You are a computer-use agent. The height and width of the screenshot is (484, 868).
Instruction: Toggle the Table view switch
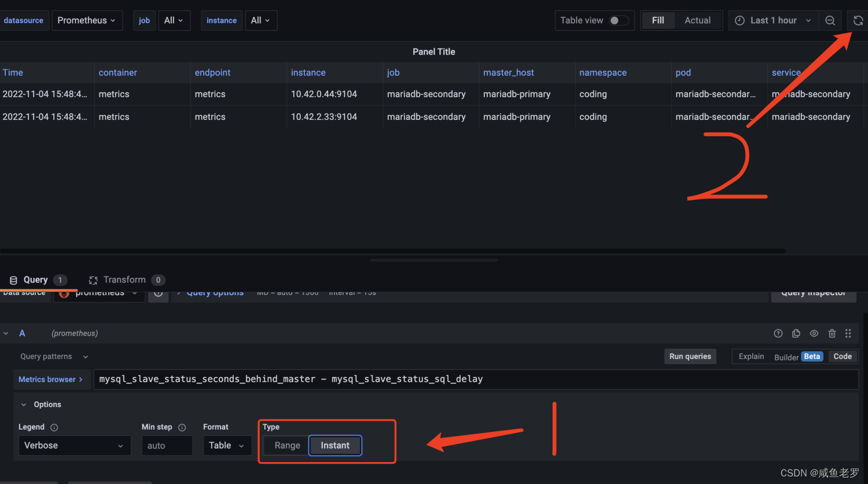619,20
